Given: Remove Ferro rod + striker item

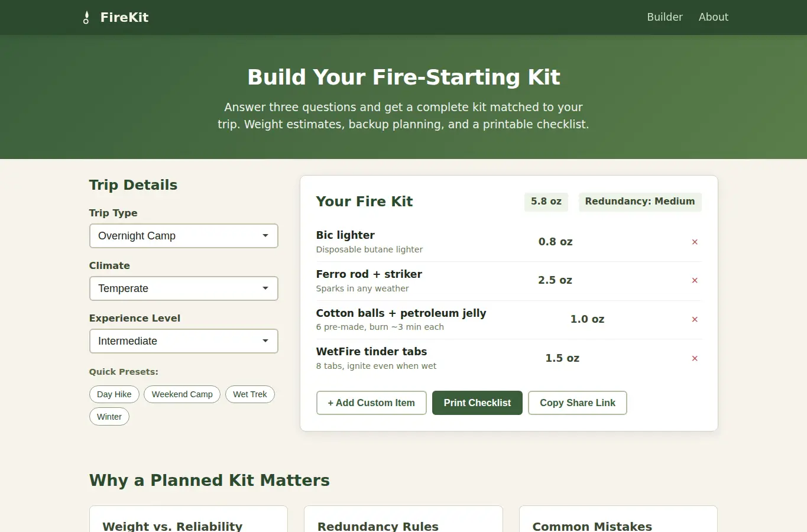Looking at the screenshot, I should coord(695,280).
